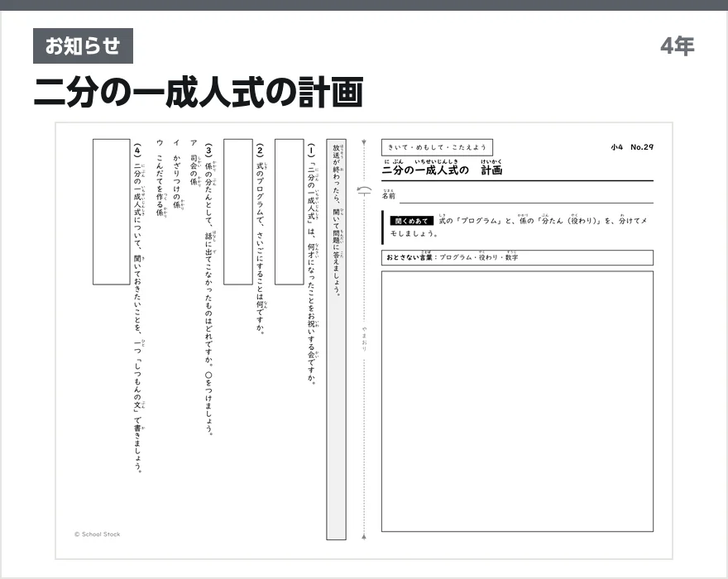Click the やまおり fold label
728x579 pixels.
pyautogui.click(x=365, y=338)
